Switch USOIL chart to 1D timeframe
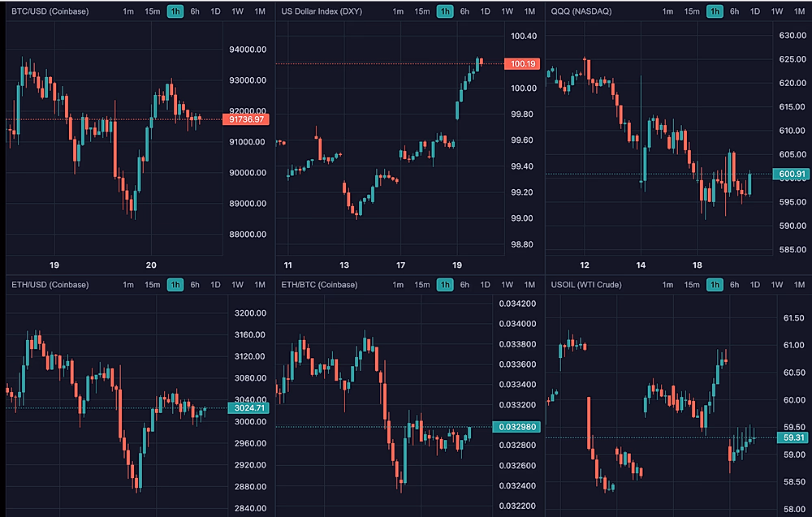This screenshot has width=812, height=517. point(754,285)
